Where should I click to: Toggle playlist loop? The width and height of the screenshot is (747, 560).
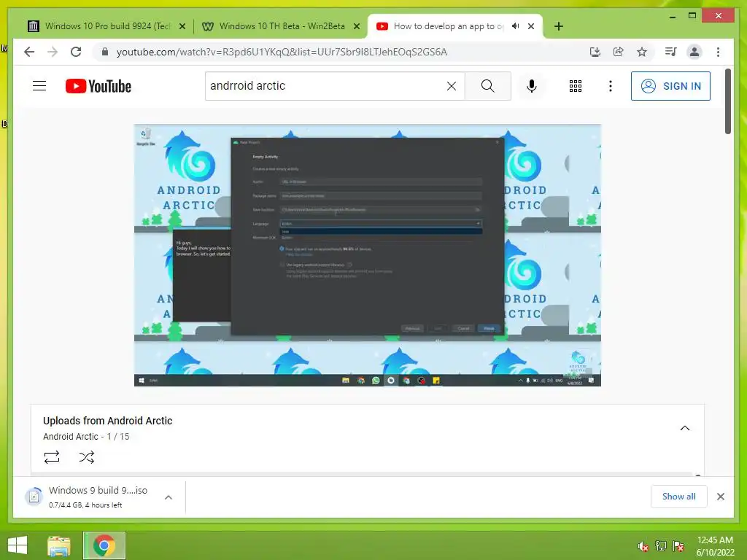(52, 457)
